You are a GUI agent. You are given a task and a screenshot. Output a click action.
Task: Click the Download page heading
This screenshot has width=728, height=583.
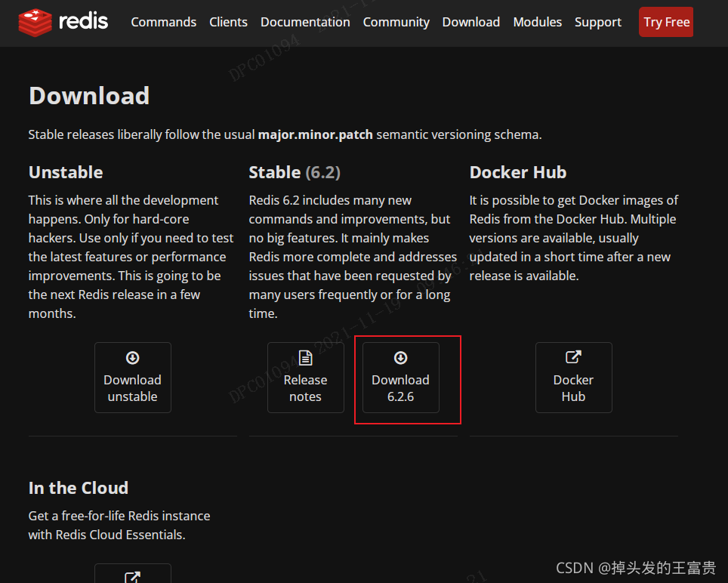coord(89,96)
